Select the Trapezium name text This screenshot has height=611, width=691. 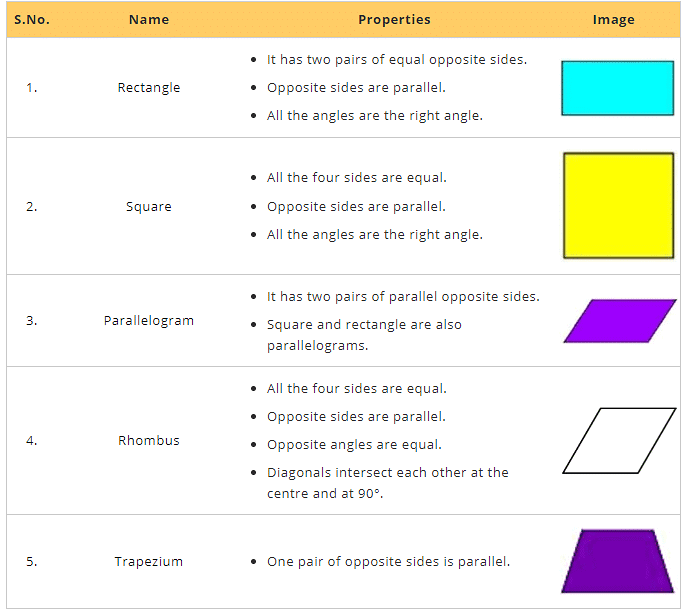(149, 562)
